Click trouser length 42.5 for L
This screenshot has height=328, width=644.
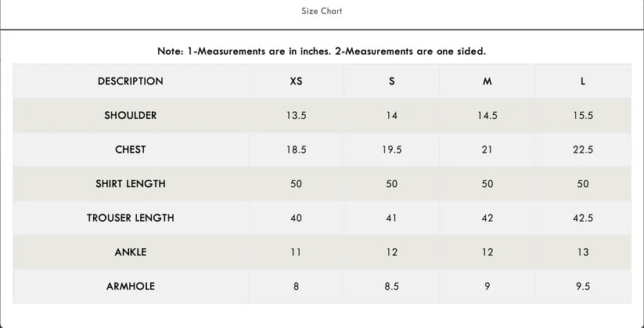click(x=583, y=218)
